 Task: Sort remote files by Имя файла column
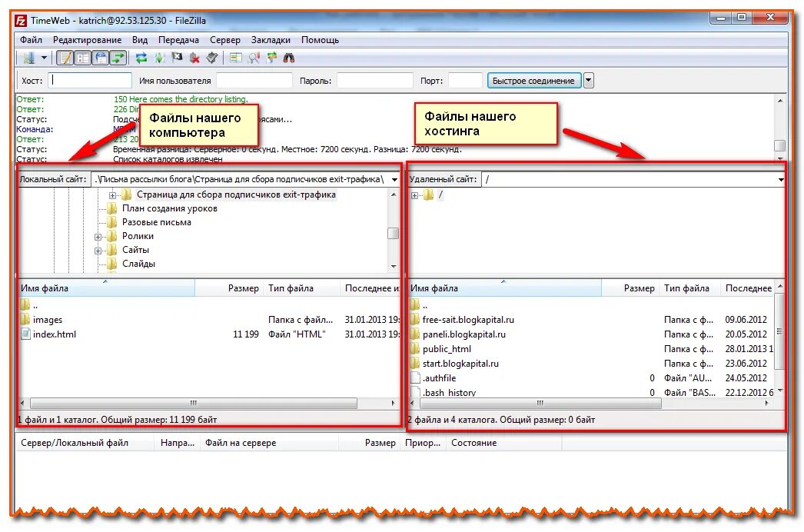(x=504, y=288)
